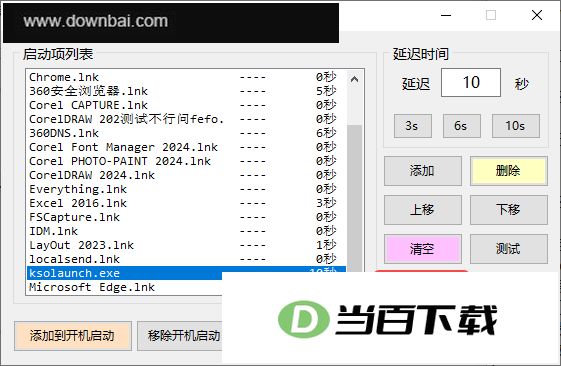Move item up with 上移
Viewport: 561px width, 366px height.
pos(423,210)
